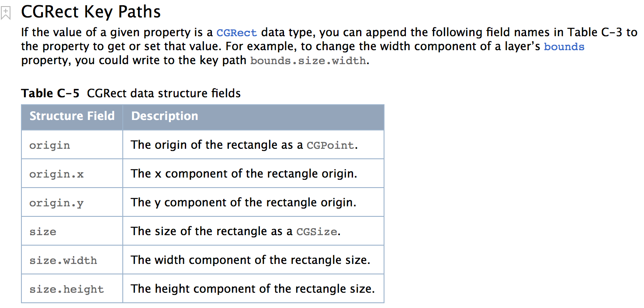The image size is (644, 308).
Task: Follow the bounds property link
Action: coord(564,47)
